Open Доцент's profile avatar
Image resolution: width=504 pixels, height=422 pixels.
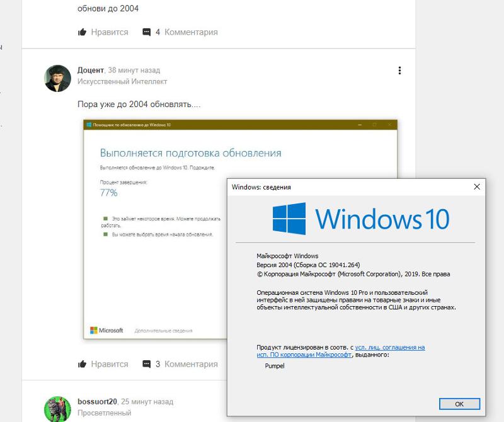tap(57, 78)
